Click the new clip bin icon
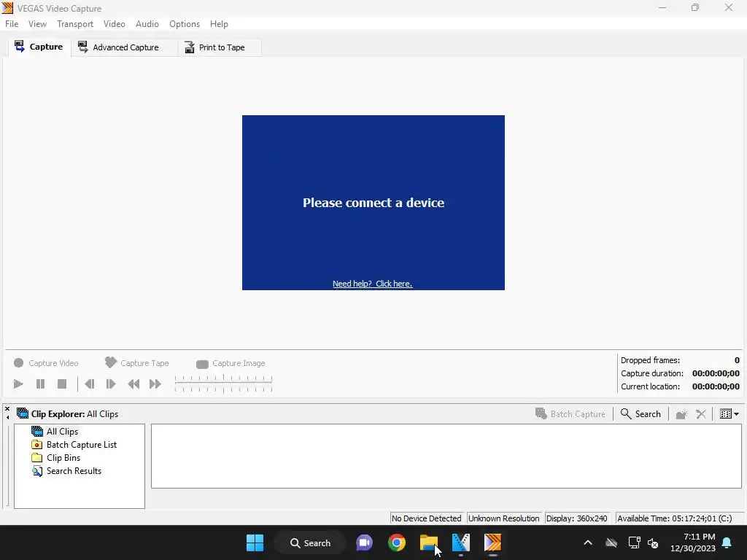747x560 pixels. coord(682,414)
